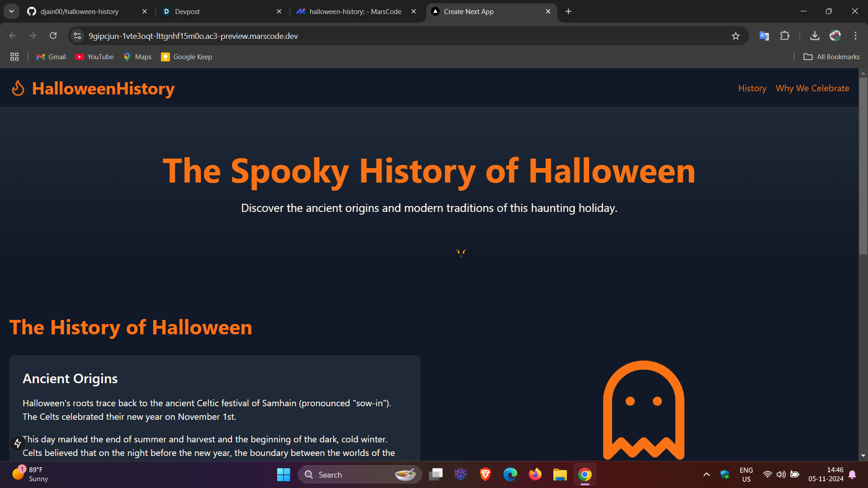
Task: Open the browser Extensions puzzle icon
Action: coord(785,36)
